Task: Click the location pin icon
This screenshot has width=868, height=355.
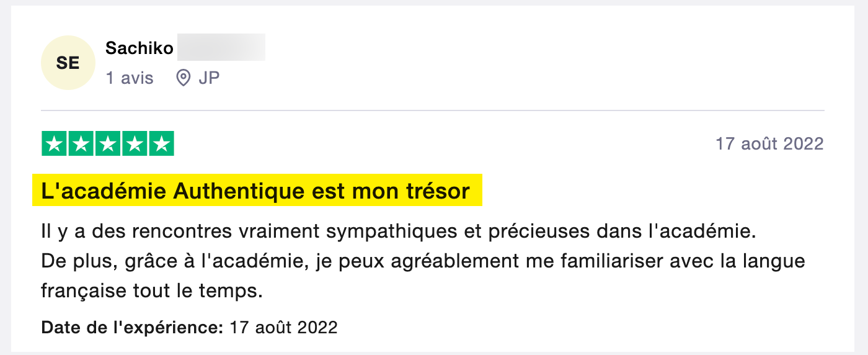Action: [183, 78]
